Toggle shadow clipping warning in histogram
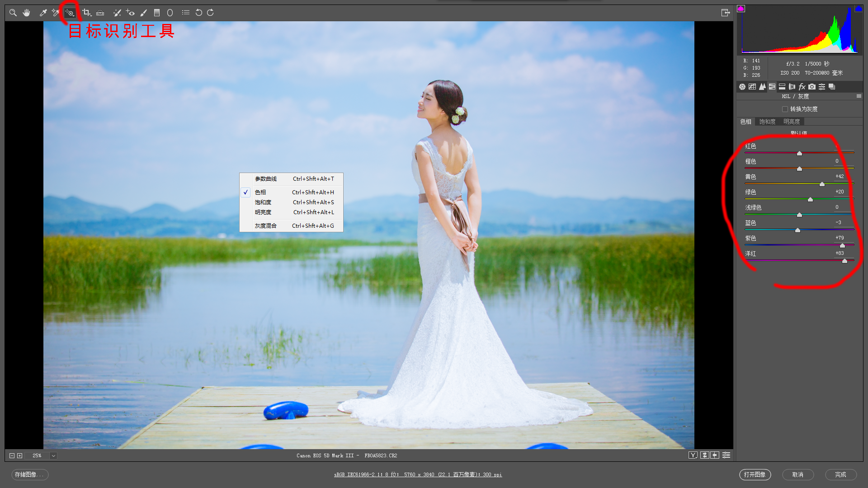Viewport: 868px width, 488px height. coord(741,9)
